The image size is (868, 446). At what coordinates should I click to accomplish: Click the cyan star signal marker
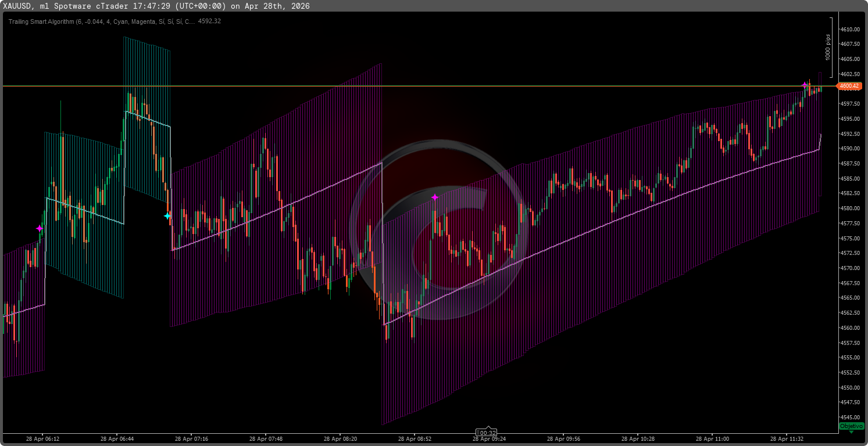click(x=167, y=216)
